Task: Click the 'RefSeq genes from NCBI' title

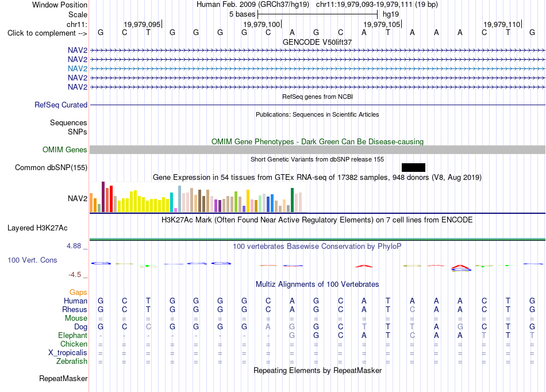Action: (x=317, y=97)
